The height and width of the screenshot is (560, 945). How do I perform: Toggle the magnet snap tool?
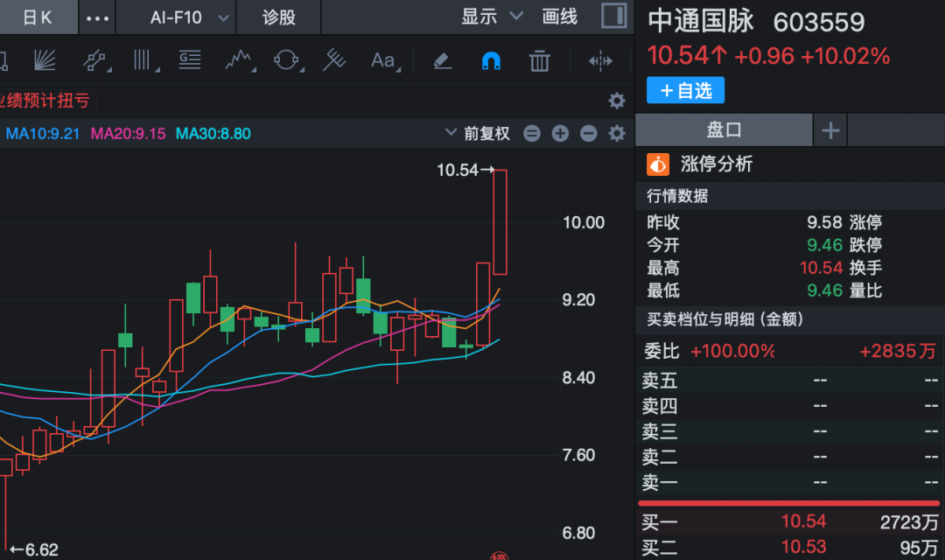[491, 61]
